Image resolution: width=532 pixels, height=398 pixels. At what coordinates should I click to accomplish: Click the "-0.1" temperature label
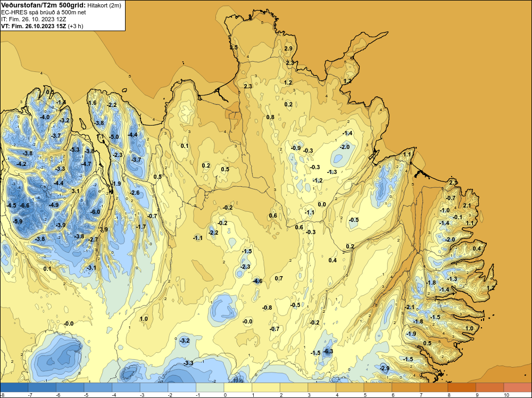click(458, 217)
